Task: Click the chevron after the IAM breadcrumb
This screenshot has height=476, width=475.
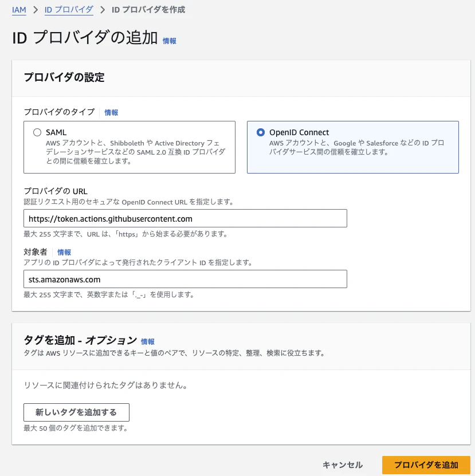Action: pos(36,10)
